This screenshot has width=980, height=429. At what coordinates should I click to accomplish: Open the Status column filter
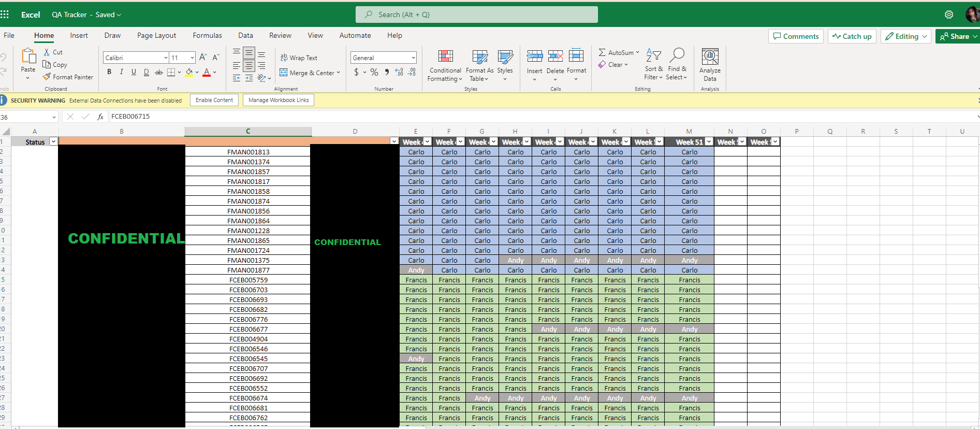tap(53, 141)
